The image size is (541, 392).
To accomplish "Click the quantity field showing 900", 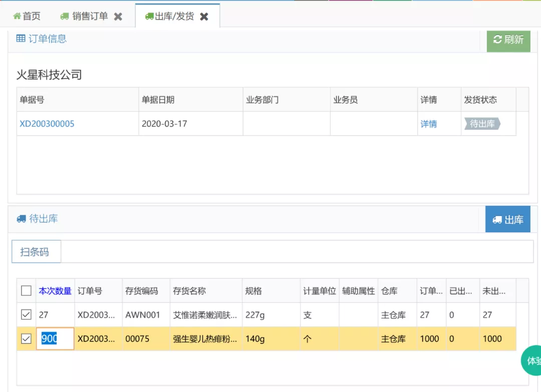I will pos(55,338).
